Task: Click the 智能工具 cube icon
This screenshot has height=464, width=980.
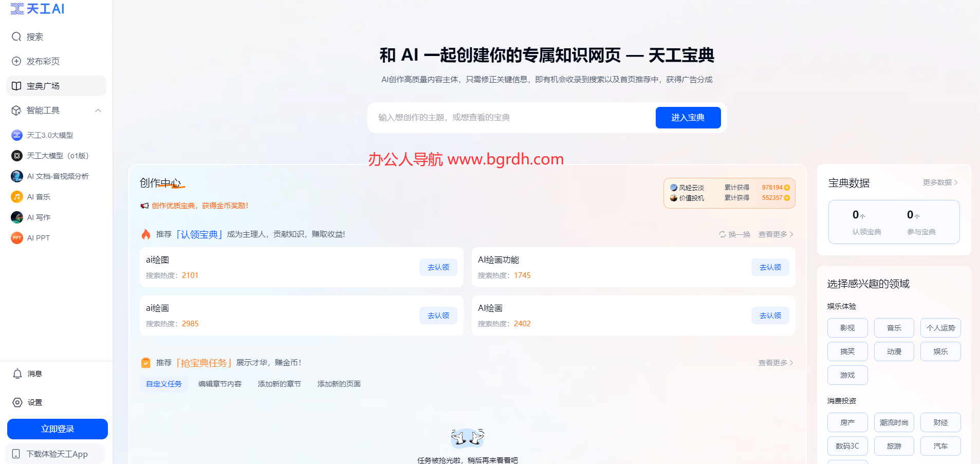Action: click(16, 110)
